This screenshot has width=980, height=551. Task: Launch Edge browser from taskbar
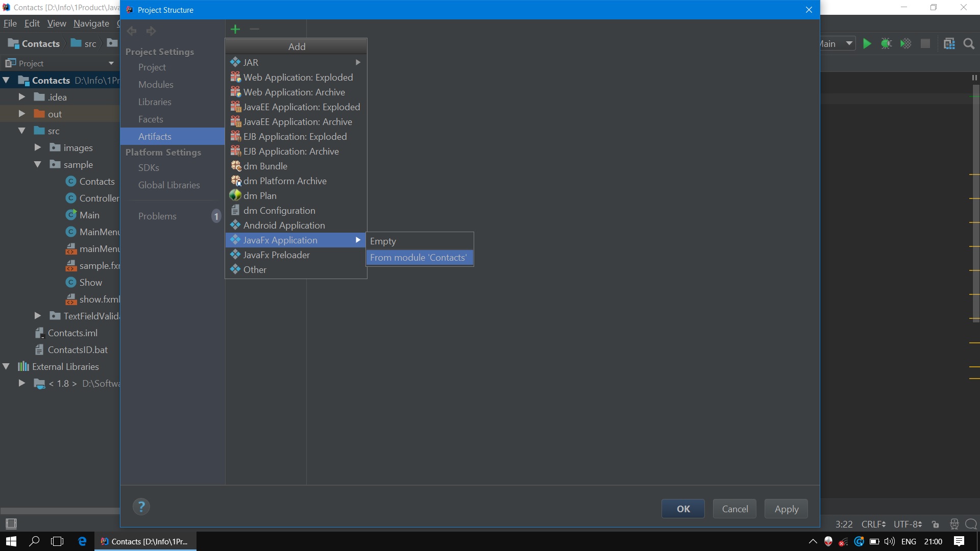coord(82,541)
